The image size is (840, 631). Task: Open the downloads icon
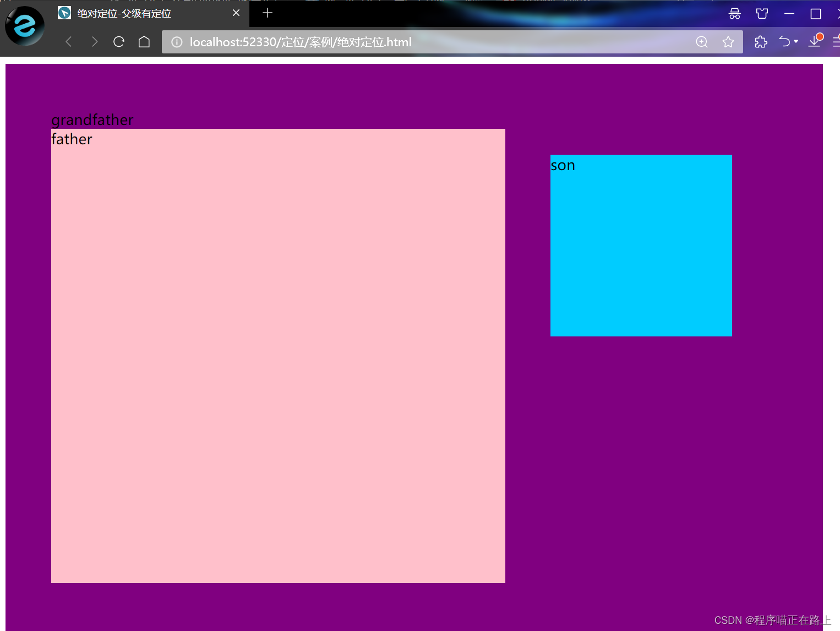pos(815,41)
